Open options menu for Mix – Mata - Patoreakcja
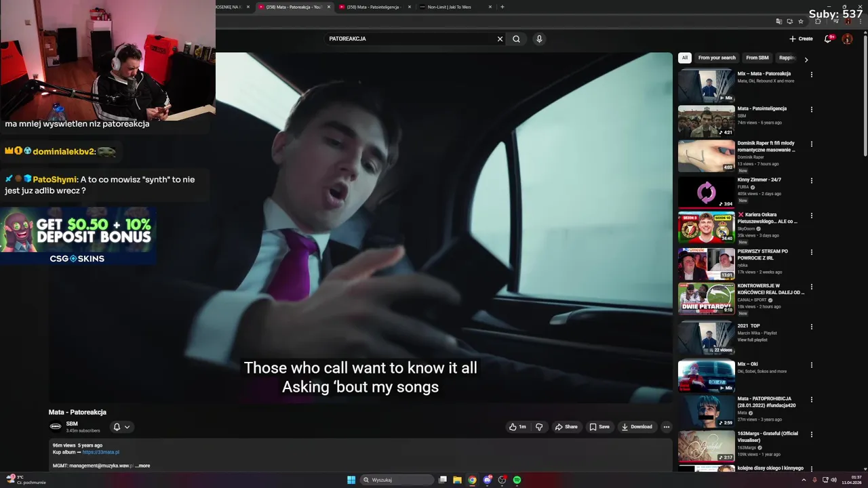Viewport: 868px width, 488px height. tap(812, 74)
